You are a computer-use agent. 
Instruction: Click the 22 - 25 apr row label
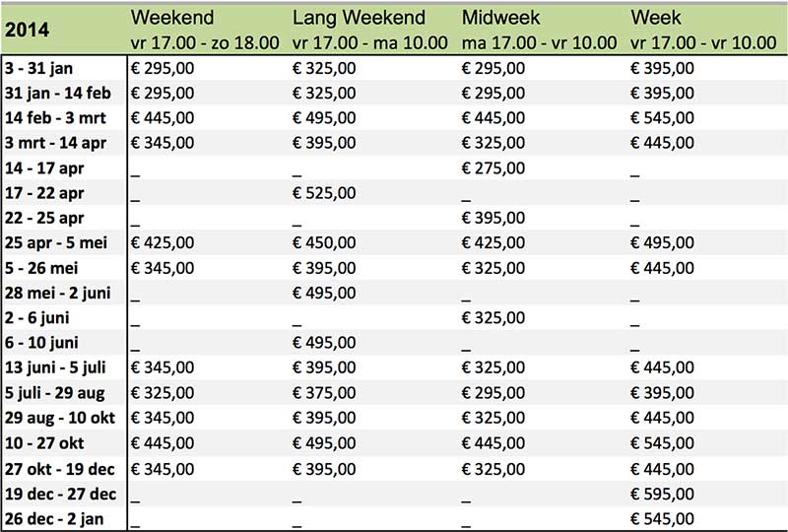point(44,219)
